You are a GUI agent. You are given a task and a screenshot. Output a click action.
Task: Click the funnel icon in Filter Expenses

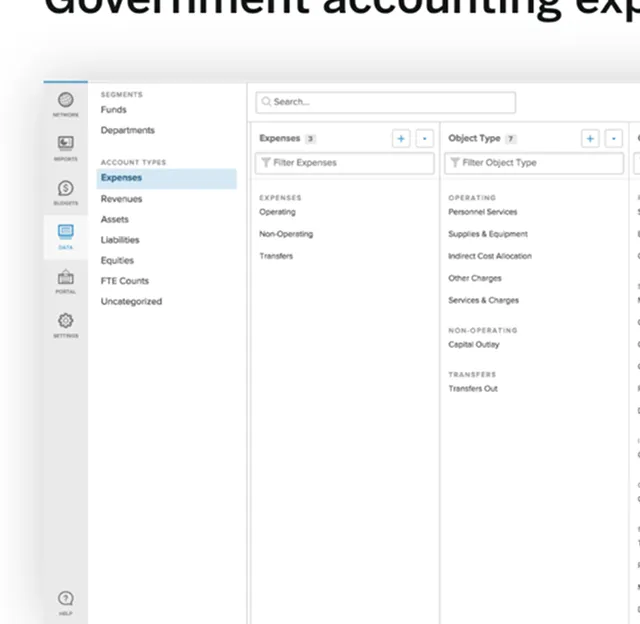(266, 162)
